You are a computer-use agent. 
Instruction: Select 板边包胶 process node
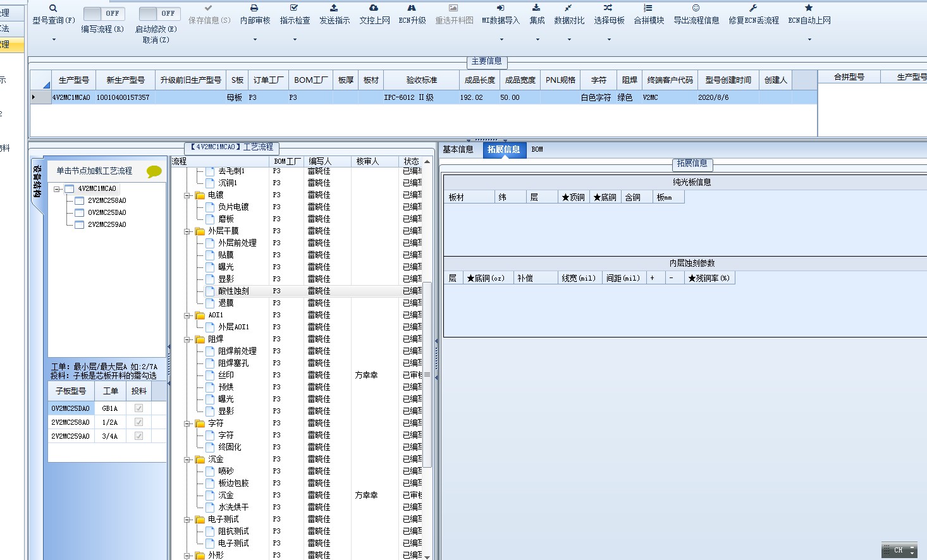[x=233, y=484]
